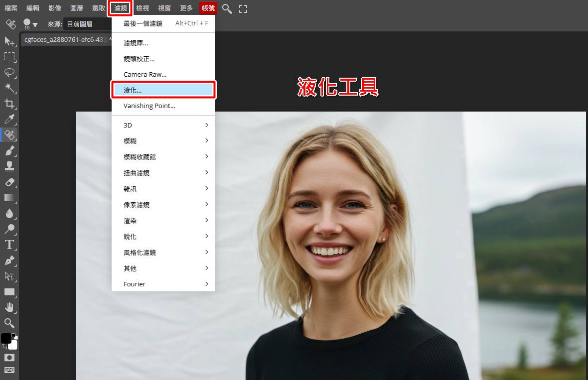Select the Type tool
The width and height of the screenshot is (588, 380).
9,244
